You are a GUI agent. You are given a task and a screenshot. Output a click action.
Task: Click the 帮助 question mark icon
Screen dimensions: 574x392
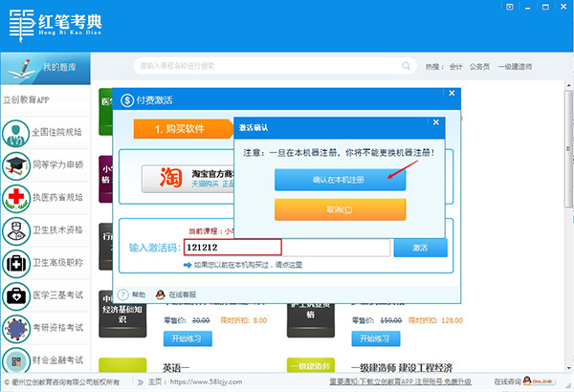(122, 294)
